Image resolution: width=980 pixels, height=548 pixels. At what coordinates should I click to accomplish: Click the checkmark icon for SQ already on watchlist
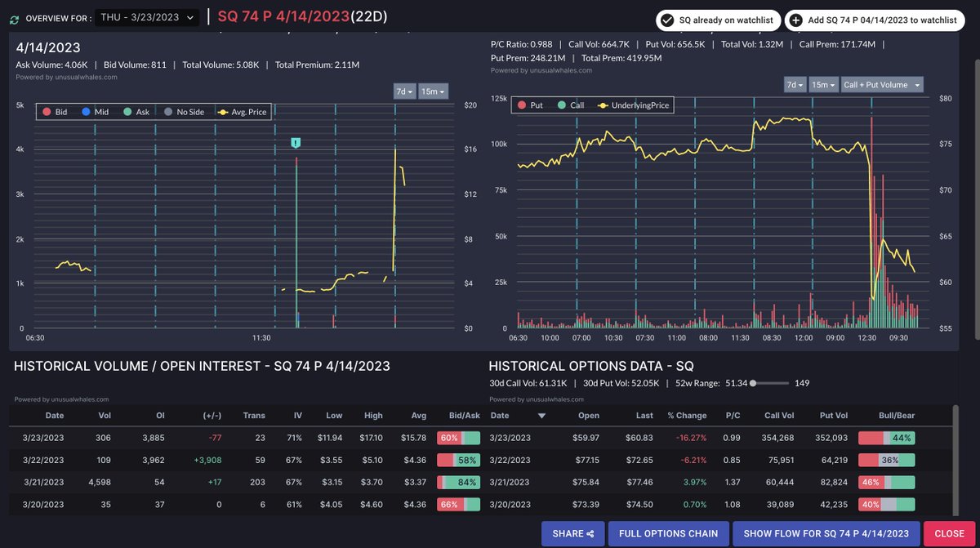click(x=667, y=20)
